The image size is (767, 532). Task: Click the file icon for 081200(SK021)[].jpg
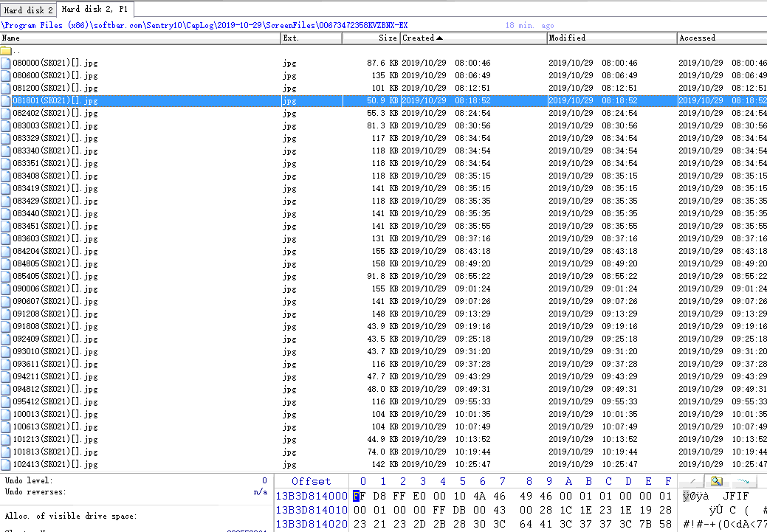point(5,89)
